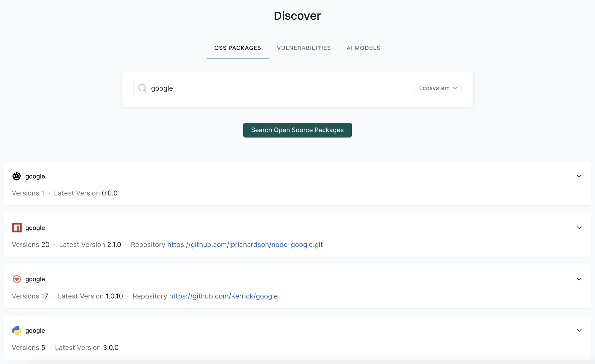Click the Rust cargo icon on the first google package
595x364 pixels.
16,176
